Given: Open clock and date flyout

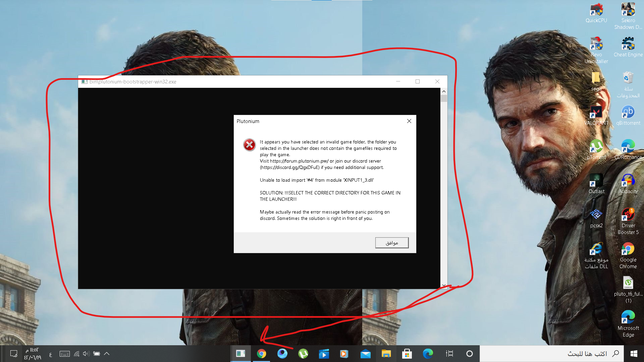Looking at the screenshot, I should coord(33,354).
